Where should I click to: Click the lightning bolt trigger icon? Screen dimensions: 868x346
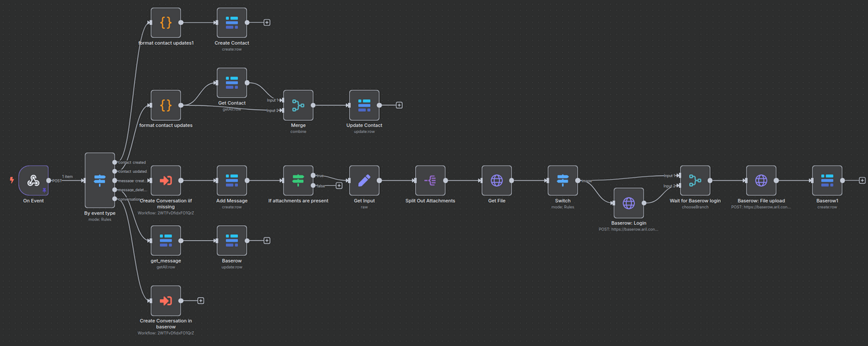click(11, 180)
